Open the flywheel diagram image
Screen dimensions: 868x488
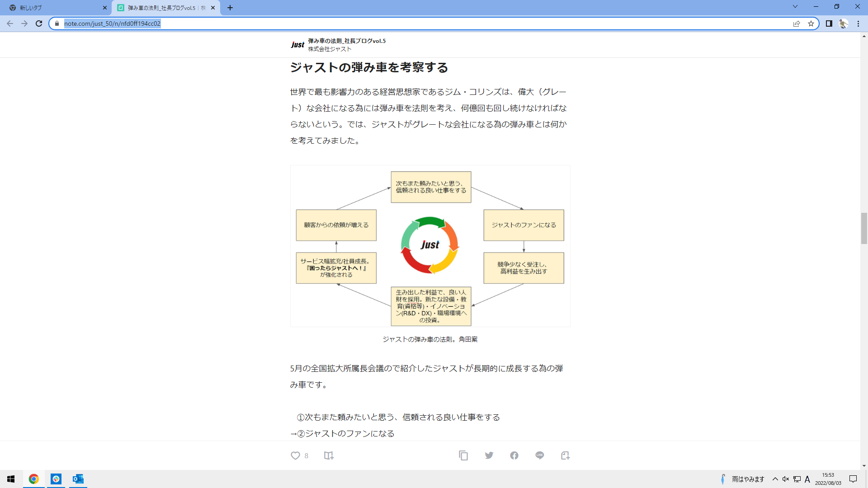tap(430, 246)
